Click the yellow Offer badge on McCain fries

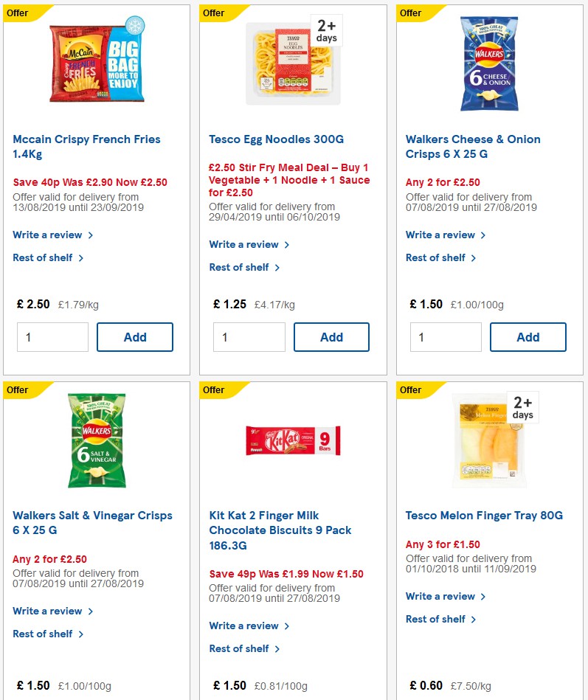tap(18, 13)
